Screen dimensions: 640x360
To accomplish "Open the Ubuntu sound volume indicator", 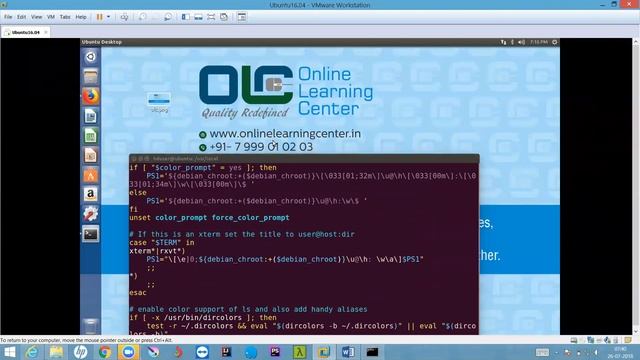I will coord(522,42).
